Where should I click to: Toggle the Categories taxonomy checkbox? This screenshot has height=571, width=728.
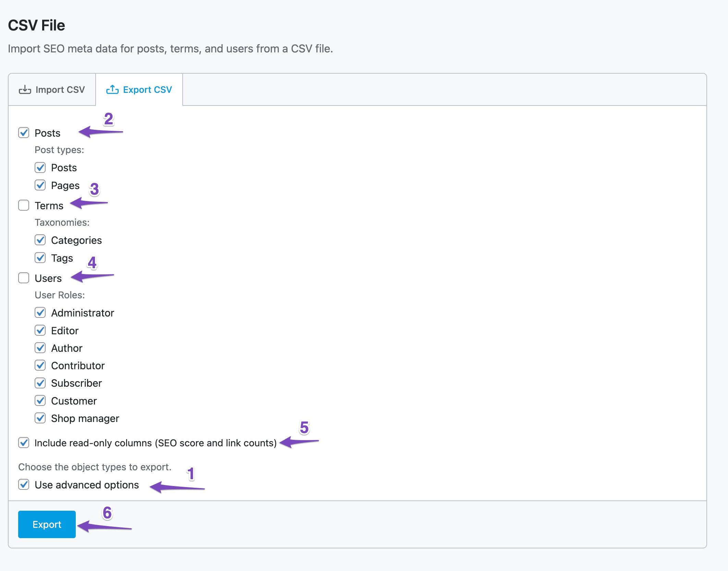coord(40,240)
